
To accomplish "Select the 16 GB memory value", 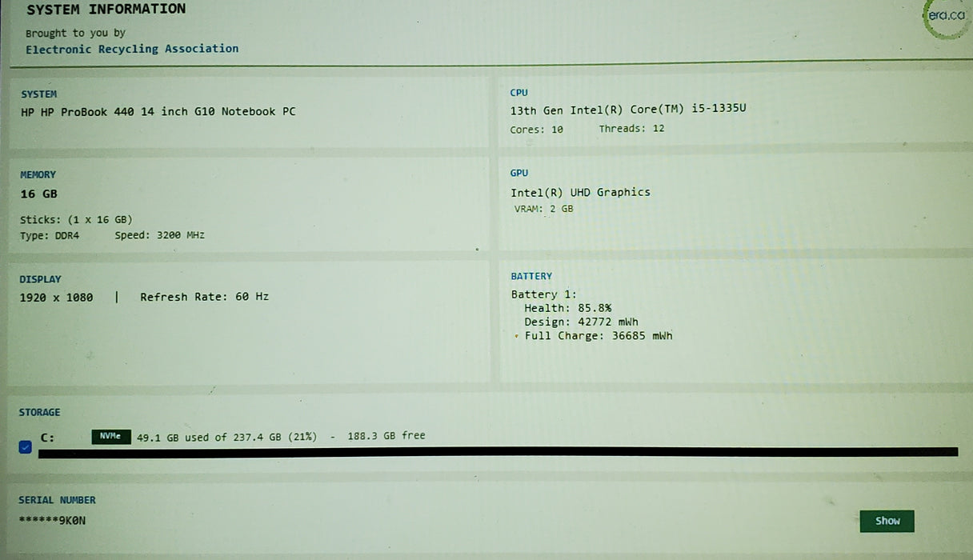I will 39,194.
